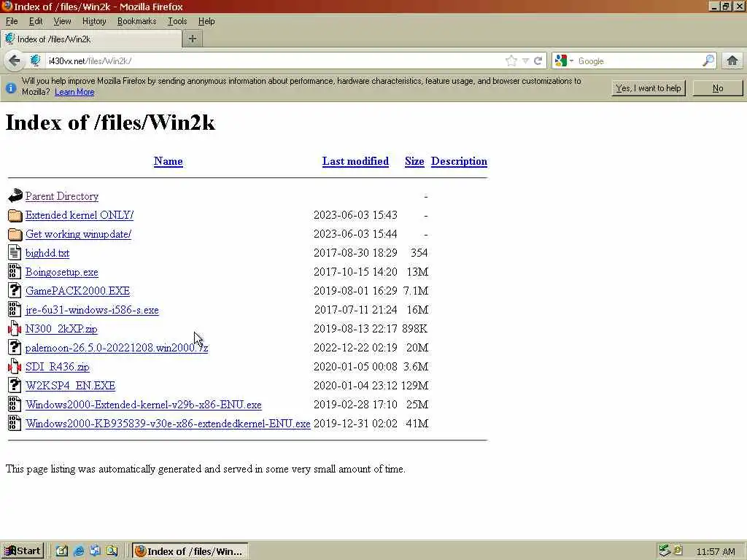The height and width of the screenshot is (560, 747).
Task: Open the Edit menu
Action: point(36,21)
